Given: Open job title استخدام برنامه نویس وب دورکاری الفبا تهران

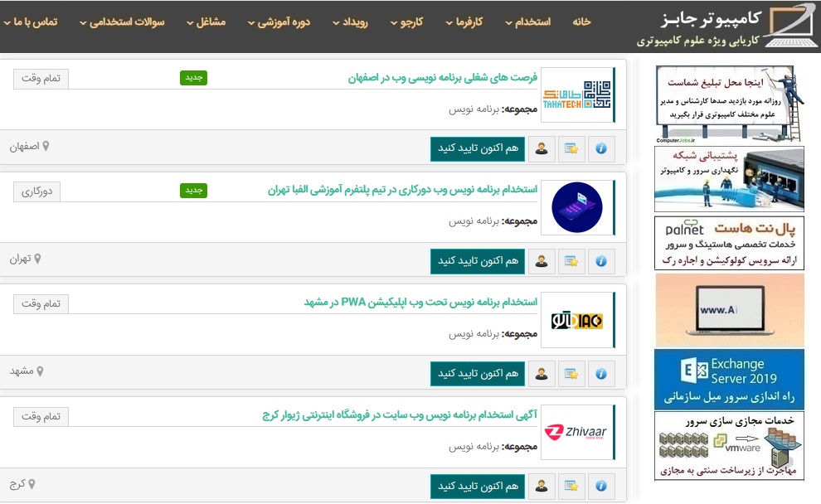Looking at the screenshot, I should coord(403,190).
